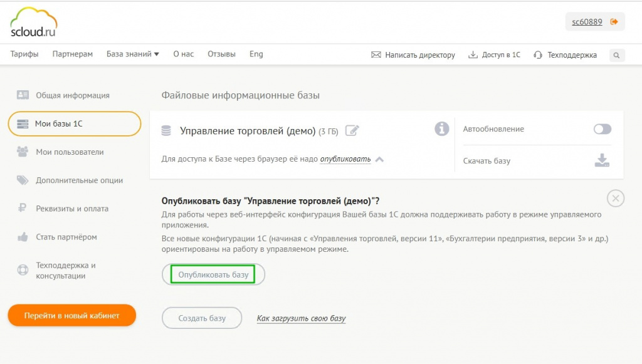Select Мои базы 1С sidebar item

[x=75, y=123]
